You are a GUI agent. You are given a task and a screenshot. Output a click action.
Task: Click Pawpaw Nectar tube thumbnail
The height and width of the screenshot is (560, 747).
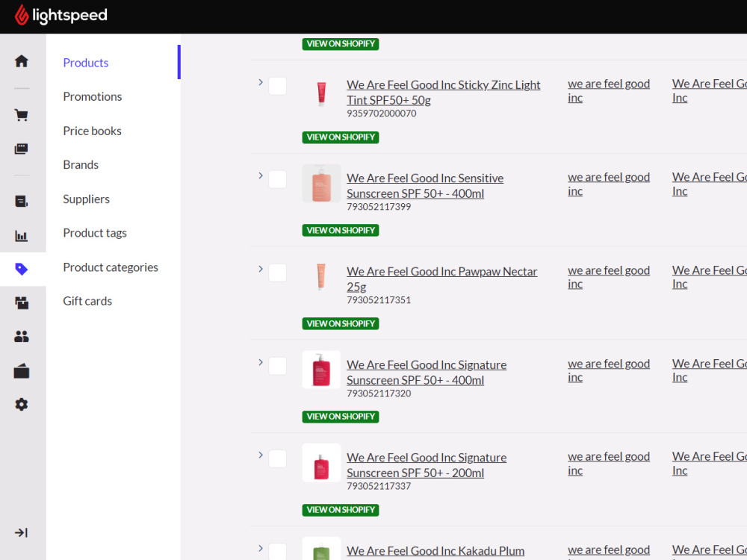321,276
